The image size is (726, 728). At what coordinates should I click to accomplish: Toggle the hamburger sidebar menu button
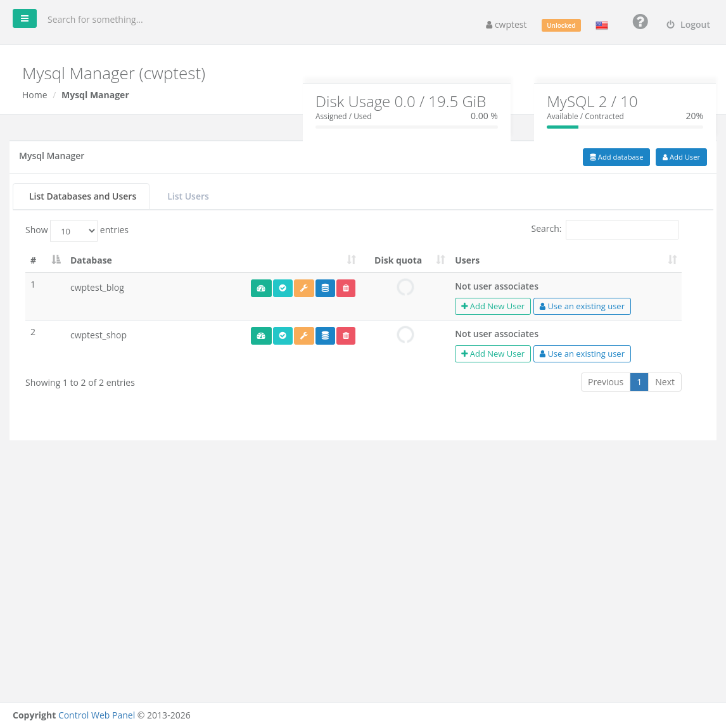click(25, 18)
